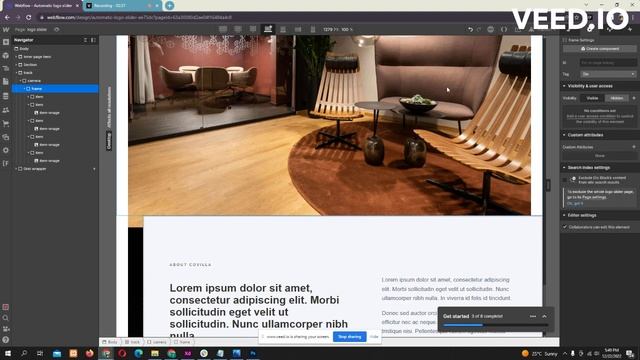
Task: Open Windows Start menu
Action: pos(7,353)
